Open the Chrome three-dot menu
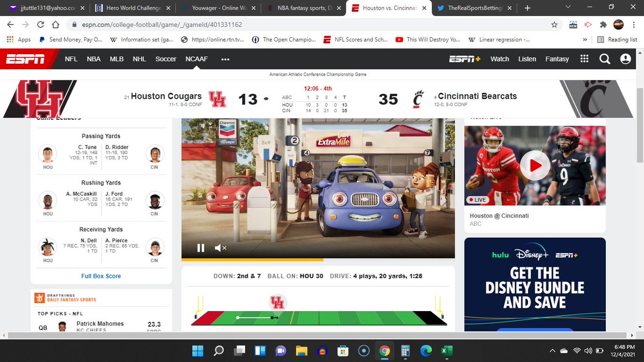 633,25
